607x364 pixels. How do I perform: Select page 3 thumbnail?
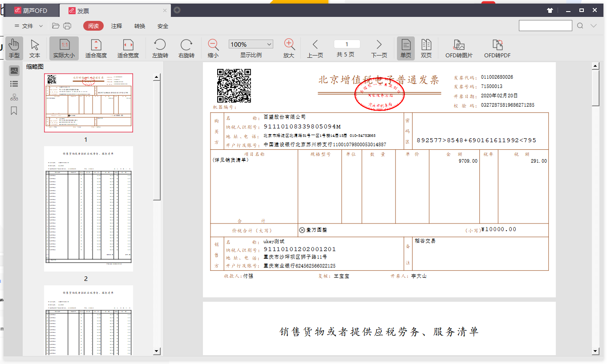[x=89, y=320]
